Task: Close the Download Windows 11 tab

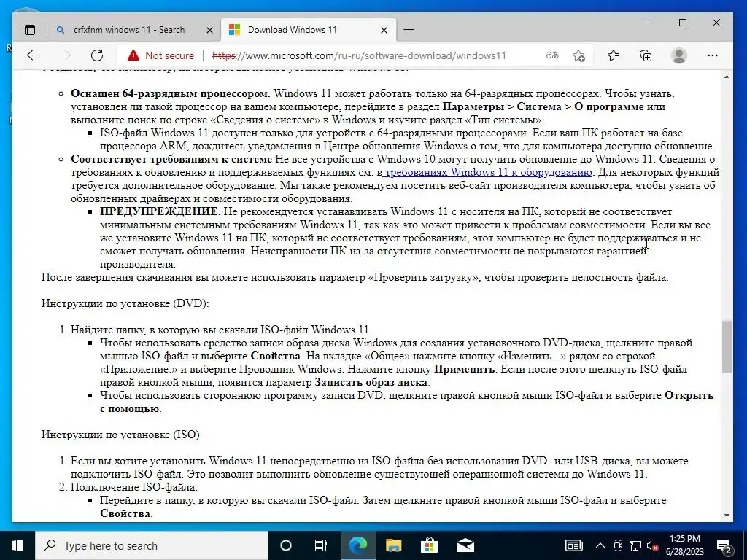Action: click(384, 30)
